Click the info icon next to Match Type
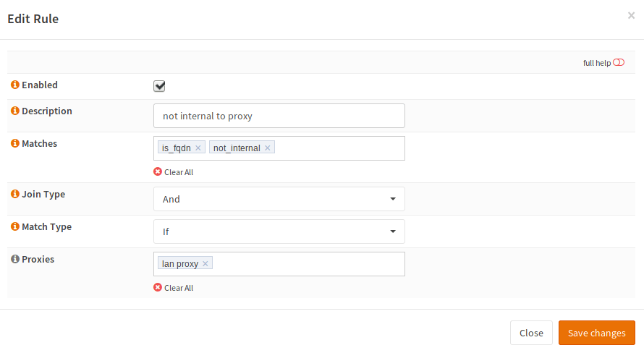The width and height of the screenshot is (644, 353). pos(15,227)
